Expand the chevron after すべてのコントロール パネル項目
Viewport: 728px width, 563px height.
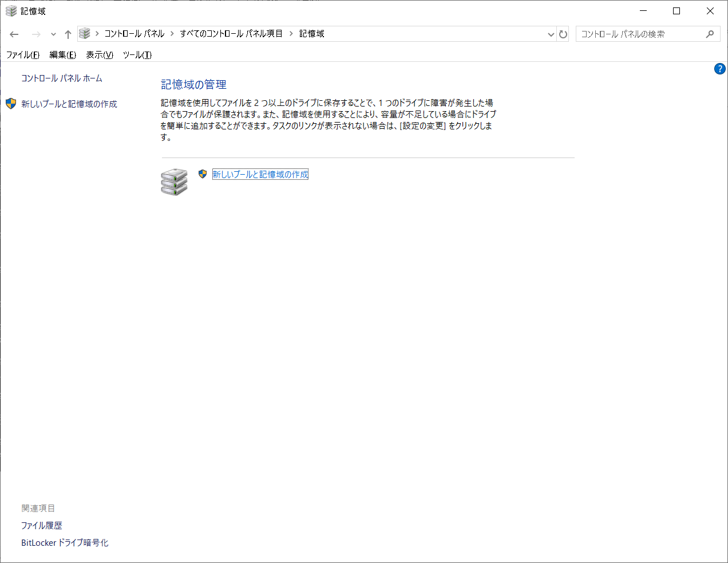click(x=291, y=34)
